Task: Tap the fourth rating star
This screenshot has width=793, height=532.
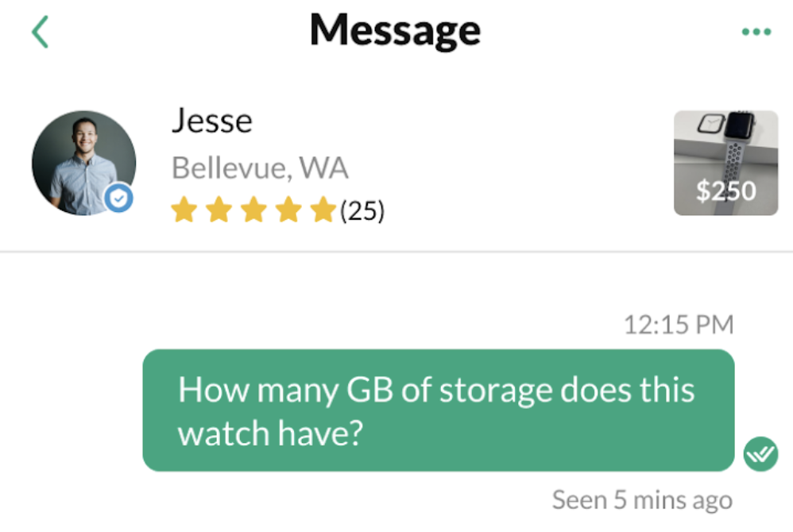Action: click(288, 210)
